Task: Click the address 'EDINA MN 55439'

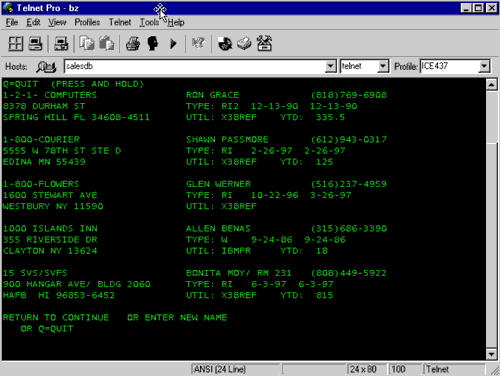Action: coord(44,162)
